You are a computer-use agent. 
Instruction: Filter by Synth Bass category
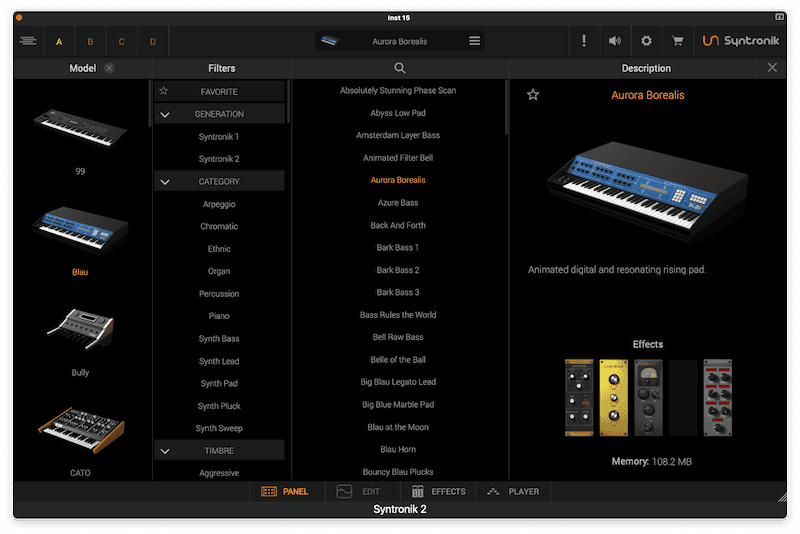click(219, 339)
